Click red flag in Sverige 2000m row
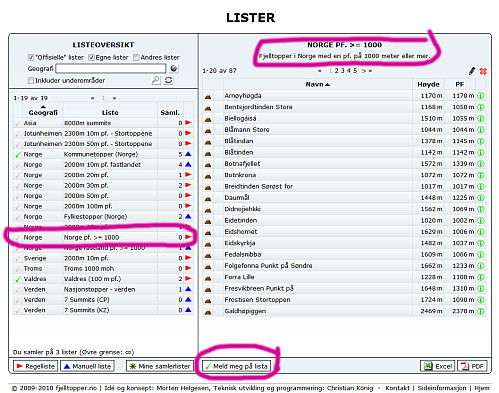 point(188,258)
